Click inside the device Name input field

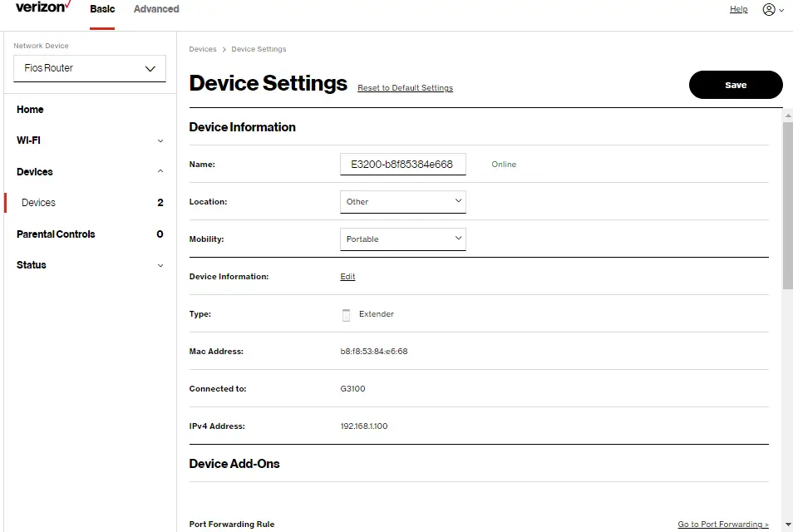tap(402, 164)
